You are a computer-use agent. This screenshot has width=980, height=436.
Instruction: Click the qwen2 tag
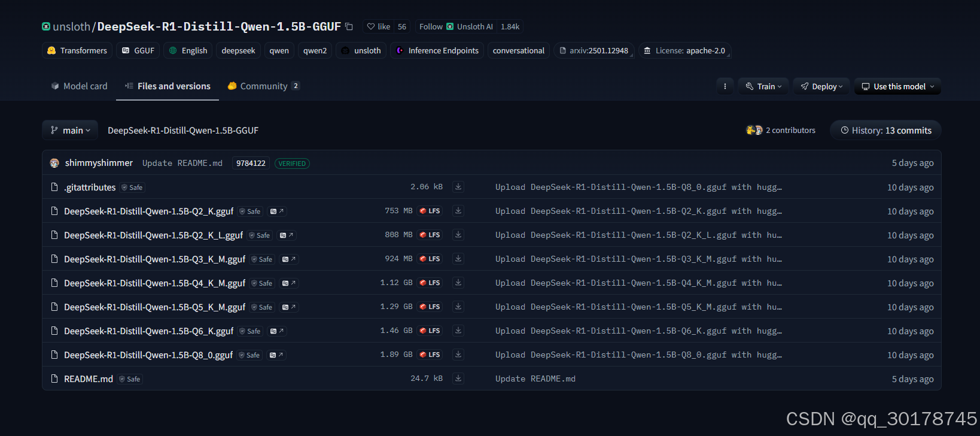pyautogui.click(x=315, y=50)
